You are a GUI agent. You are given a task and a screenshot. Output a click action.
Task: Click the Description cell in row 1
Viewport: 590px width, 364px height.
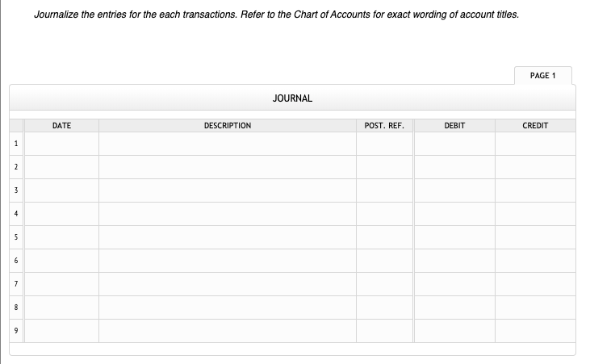click(227, 144)
